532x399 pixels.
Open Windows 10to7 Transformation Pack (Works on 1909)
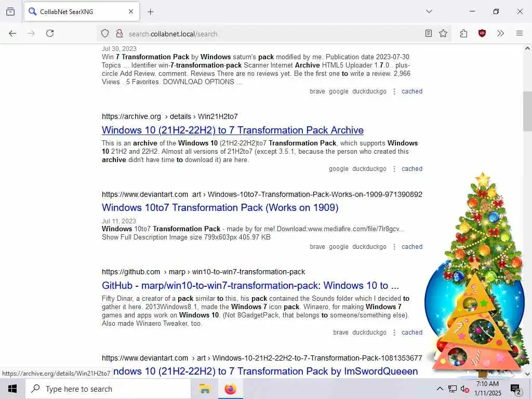pos(220,208)
